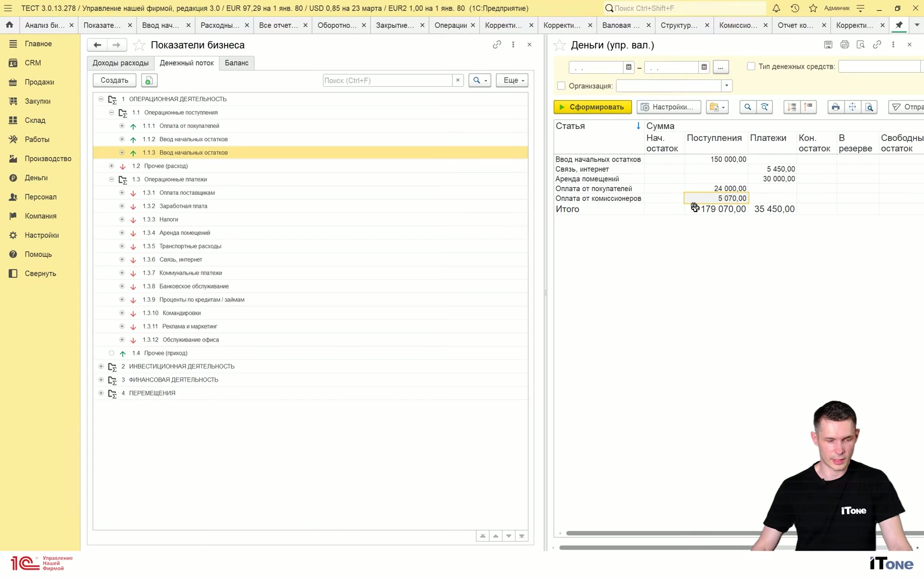
Task: Expand ИНВЕСТИЦИОННАЯ ДЕЯТЕЛЬНОСТЬ group
Action: [x=101, y=367]
